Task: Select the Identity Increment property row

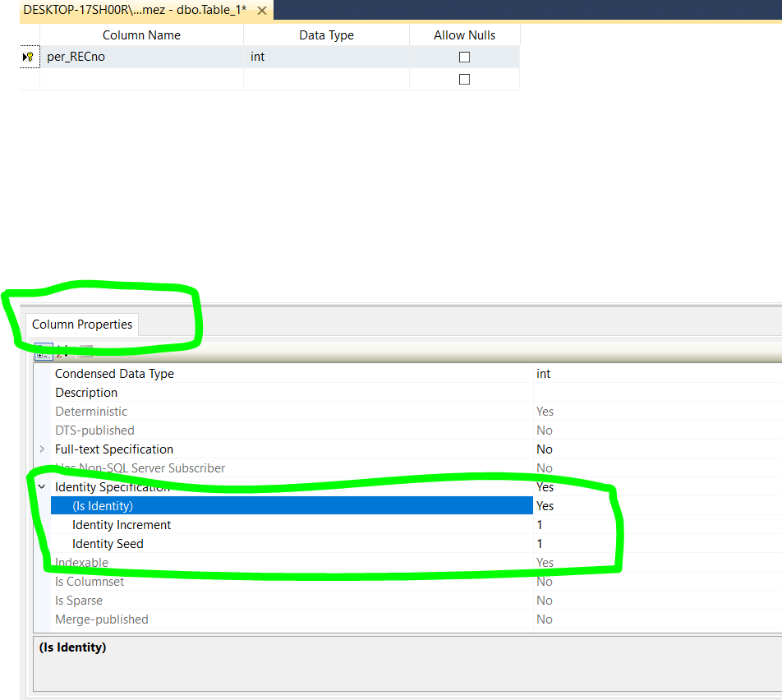Action: pyautogui.click(x=120, y=524)
